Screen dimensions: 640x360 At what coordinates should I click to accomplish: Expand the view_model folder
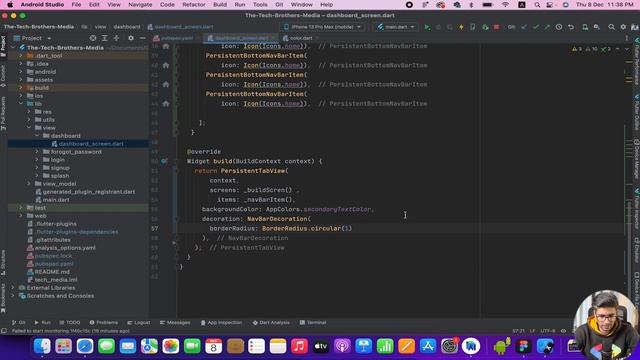[x=29, y=184]
